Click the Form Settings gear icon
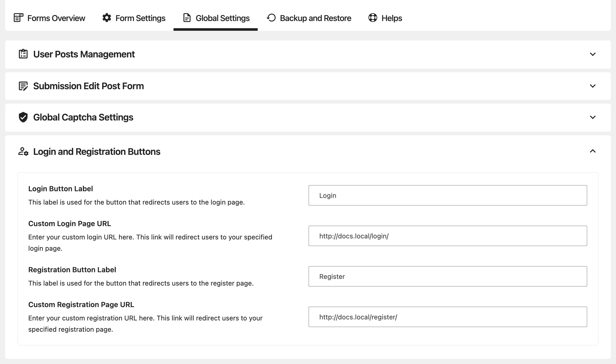Viewport: 616px width, 364px height. coord(107,18)
